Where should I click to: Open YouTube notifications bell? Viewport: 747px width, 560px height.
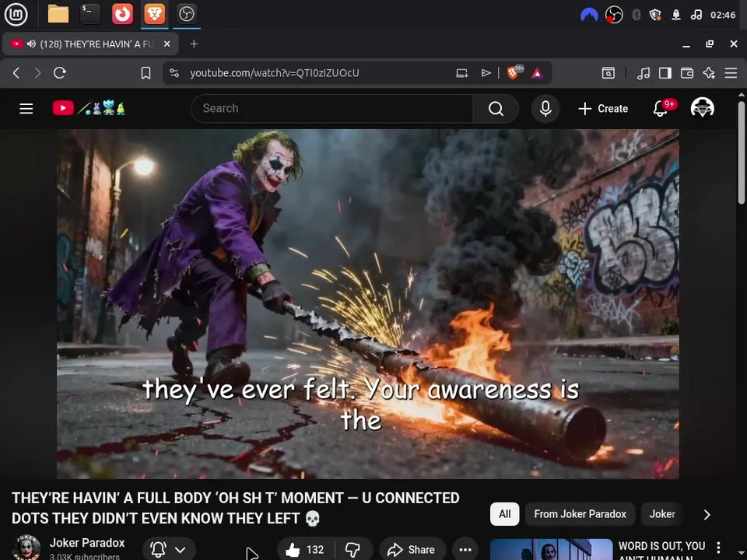coord(661,109)
